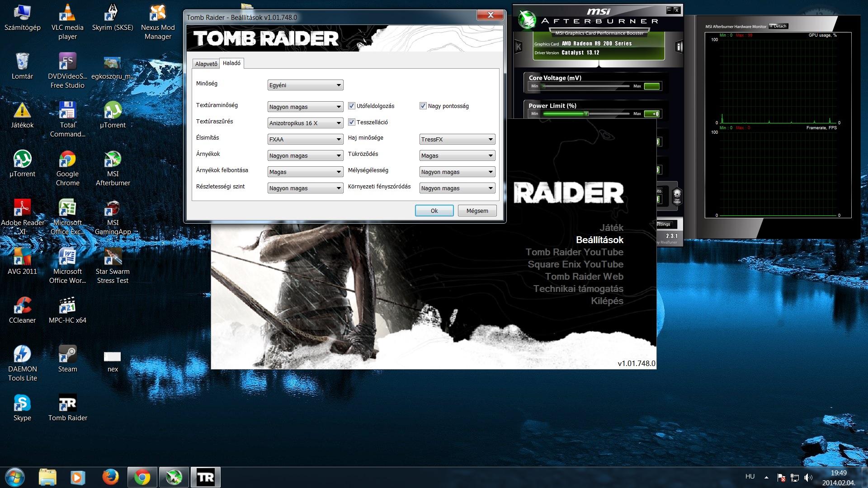Cancel with the Mégsem button

tap(477, 211)
